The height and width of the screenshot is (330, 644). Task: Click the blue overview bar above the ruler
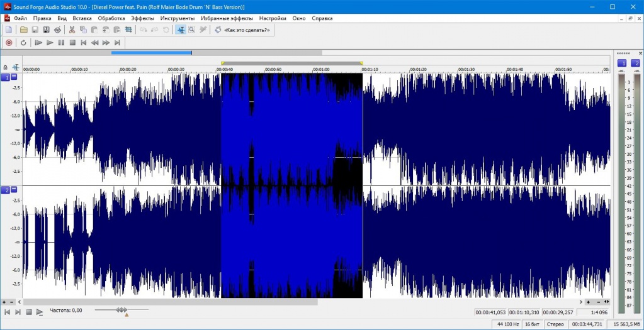point(152,52)
